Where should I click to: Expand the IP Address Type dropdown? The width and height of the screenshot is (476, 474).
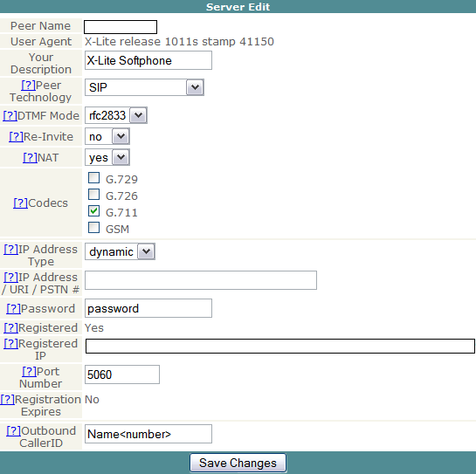[120, 251]
